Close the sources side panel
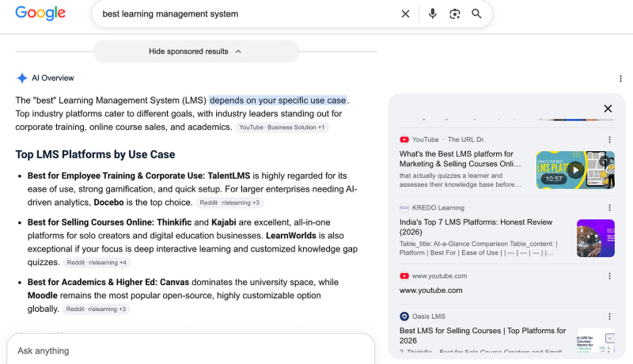The height and width of the screenshot is (364, 633). click(x=608, y=108)
